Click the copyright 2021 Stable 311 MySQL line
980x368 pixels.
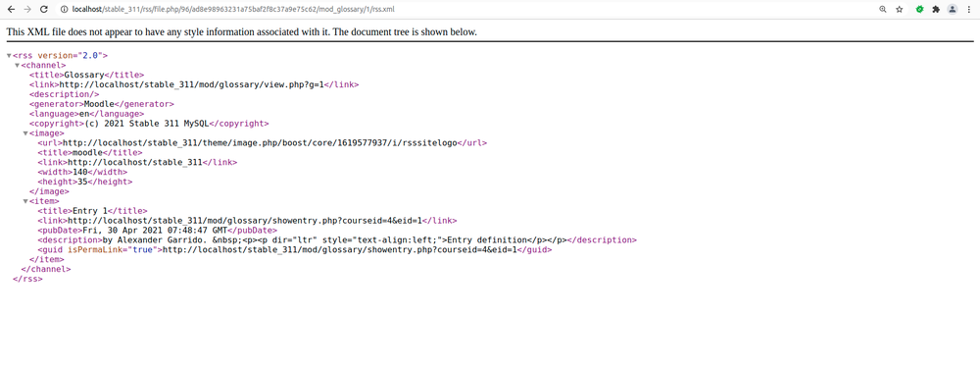[x=149, y=124]
